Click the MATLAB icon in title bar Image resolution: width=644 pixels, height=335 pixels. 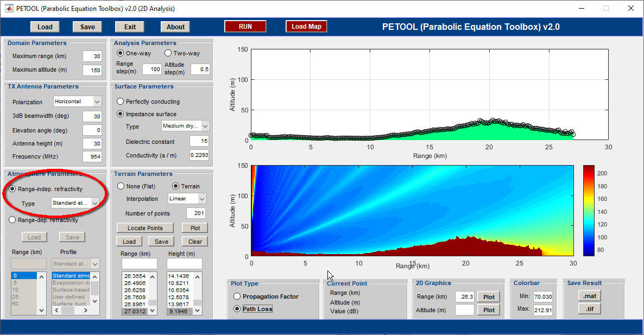pos(8,8)
